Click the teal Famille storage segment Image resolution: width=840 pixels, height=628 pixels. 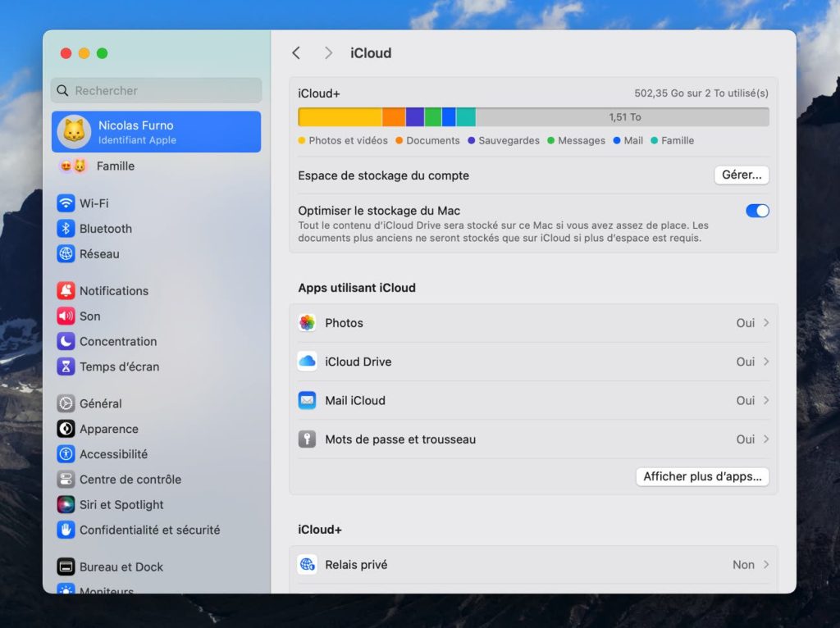466,116
